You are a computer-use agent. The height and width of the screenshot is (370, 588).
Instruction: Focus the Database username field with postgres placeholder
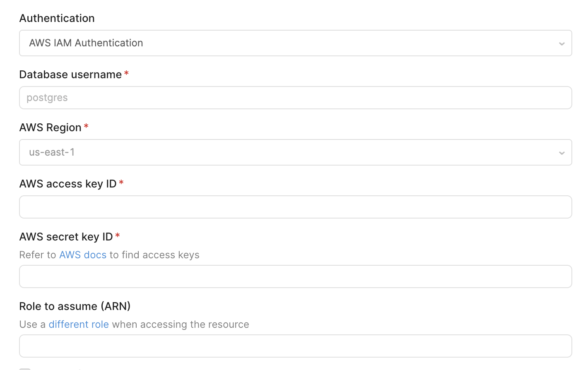295,98
